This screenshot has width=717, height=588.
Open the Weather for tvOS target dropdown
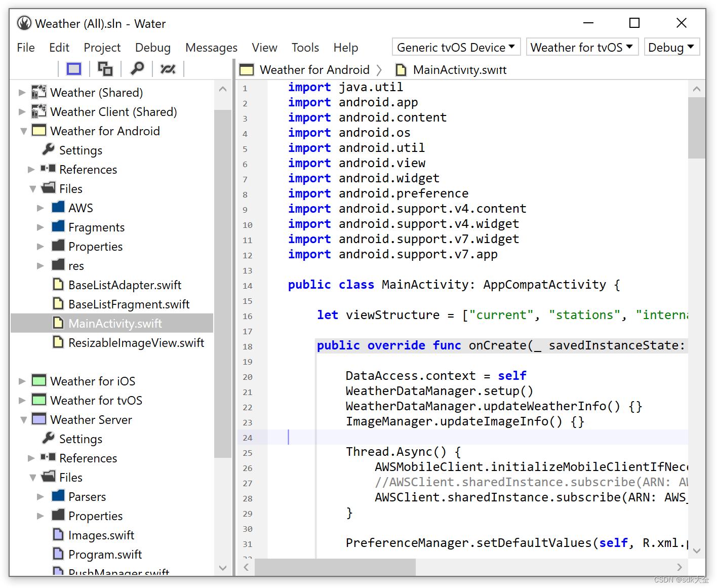click(x=582, y=47)
